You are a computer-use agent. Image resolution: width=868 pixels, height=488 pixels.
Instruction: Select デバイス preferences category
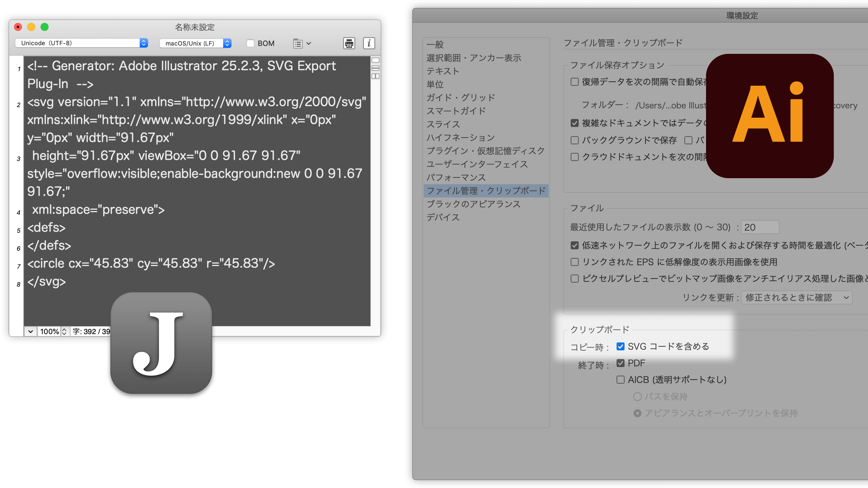(x=443, y=217)
